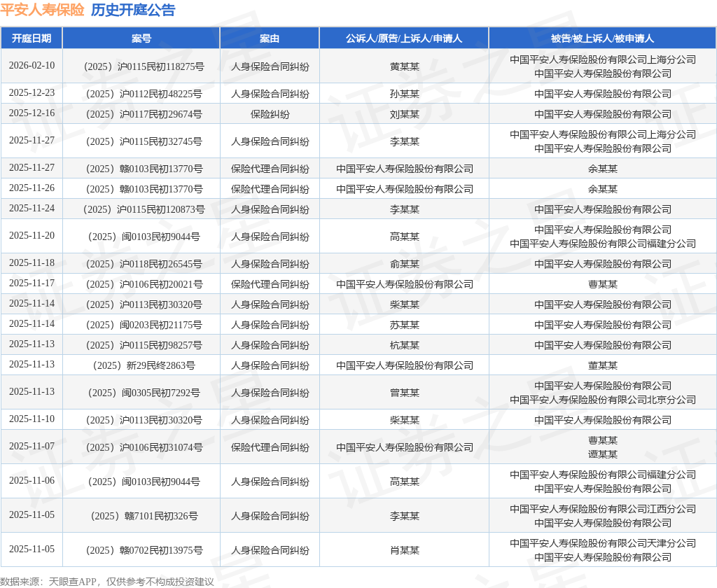Click the 被告/被上诉人/被申请人 header
717x588 pixels.
[x=603, y=38]
